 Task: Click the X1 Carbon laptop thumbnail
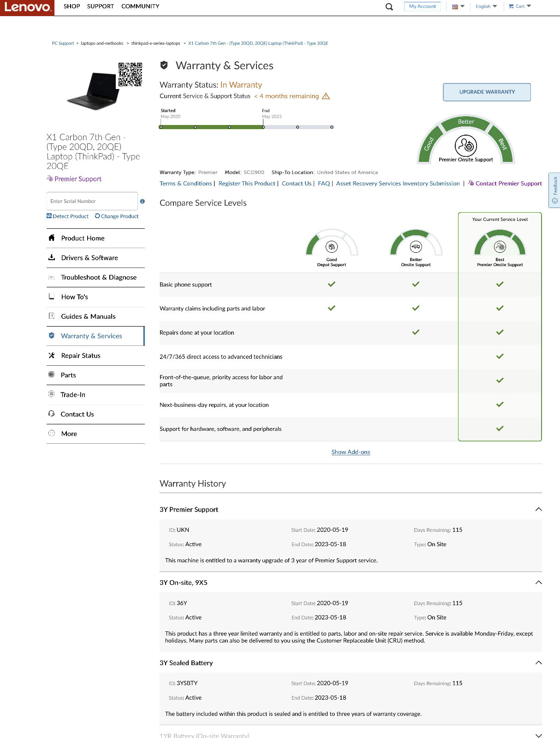click(94, 91)
